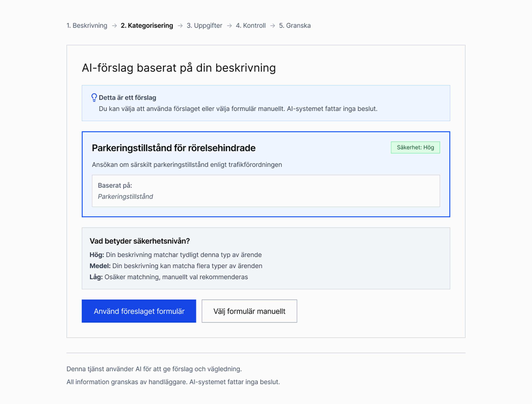Click arrow icon after 3. Uppgifter step

pyautogui.click(x=229, y=26)
